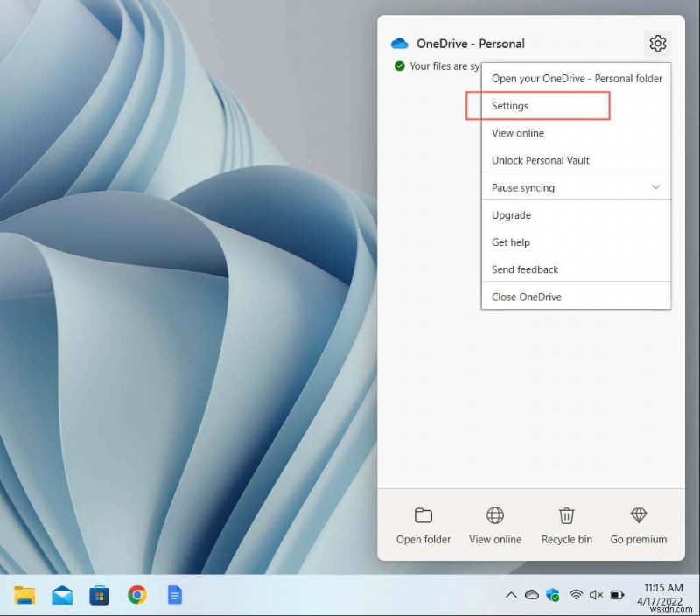Click the battery icon in the tray
The image size is (700, 616).
pos(616,595)
